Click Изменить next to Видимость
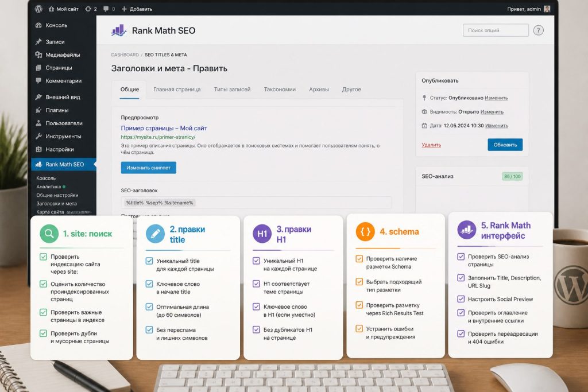Viewport: 588px width, 392px height. click(x=492, y=112)
